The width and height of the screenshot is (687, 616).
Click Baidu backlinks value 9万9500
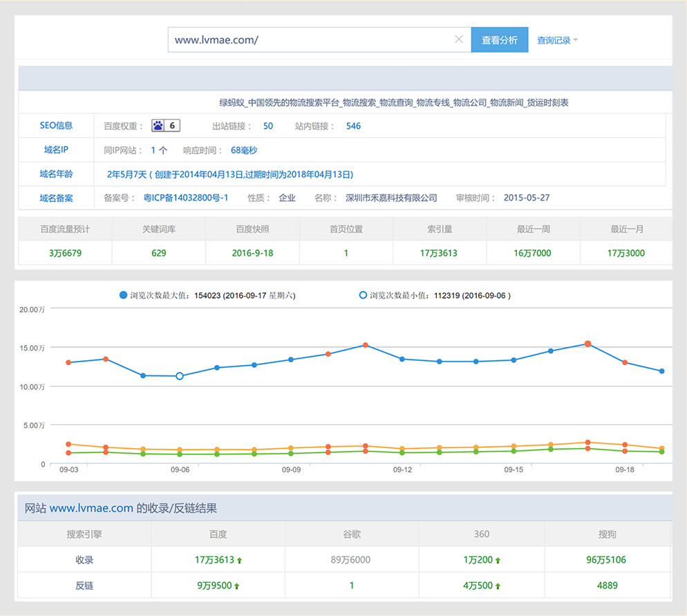pyautogui.click(x=214, y=586)
